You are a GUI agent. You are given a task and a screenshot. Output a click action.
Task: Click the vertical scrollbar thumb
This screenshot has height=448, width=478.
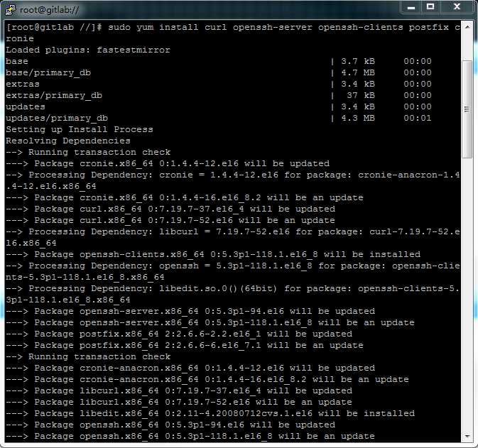(x=467, y=109)
